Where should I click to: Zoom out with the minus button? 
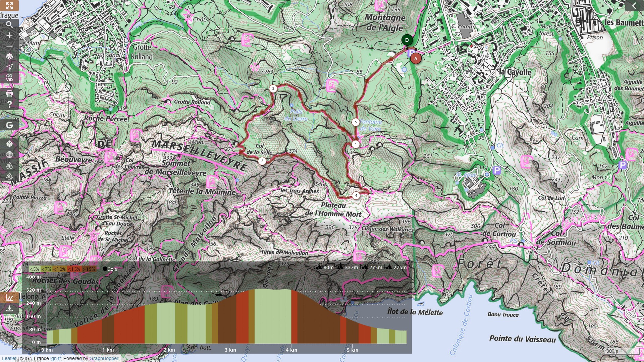(9, 46)
